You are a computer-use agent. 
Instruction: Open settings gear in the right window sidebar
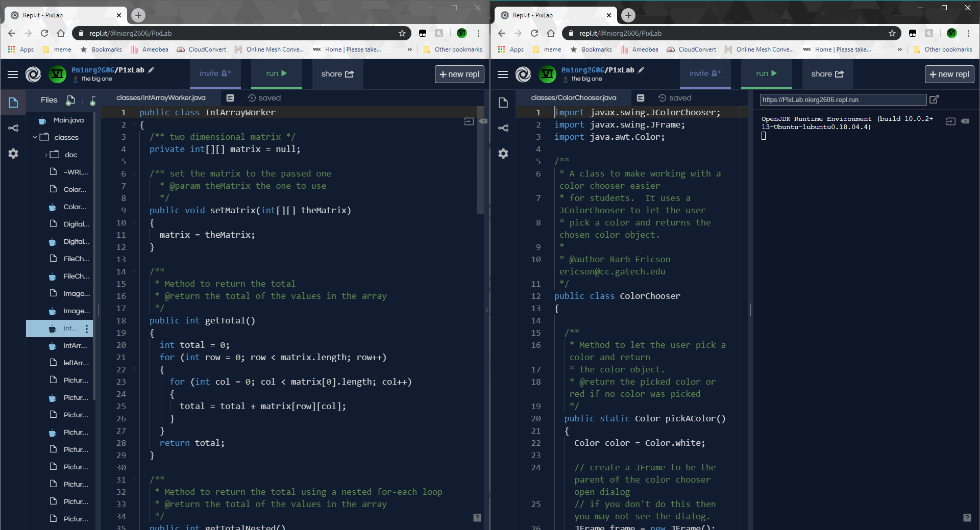(503, 154)
